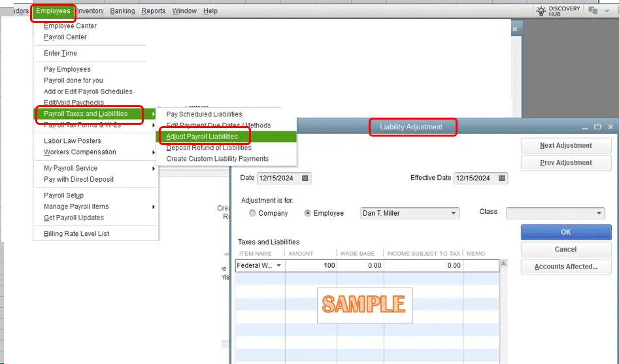Open the Date calendar picker icon
The width and height of the screenshot is (619, 364).
305,178
